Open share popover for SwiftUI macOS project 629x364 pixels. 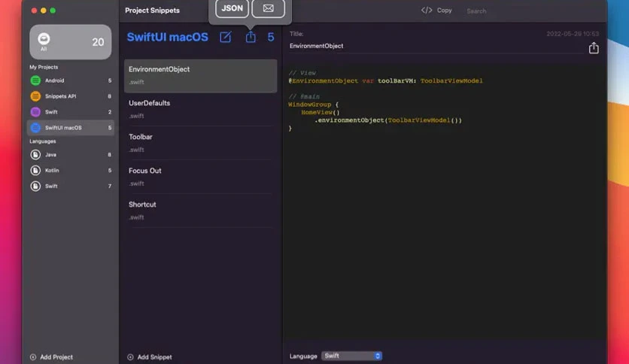coord(251,37)
